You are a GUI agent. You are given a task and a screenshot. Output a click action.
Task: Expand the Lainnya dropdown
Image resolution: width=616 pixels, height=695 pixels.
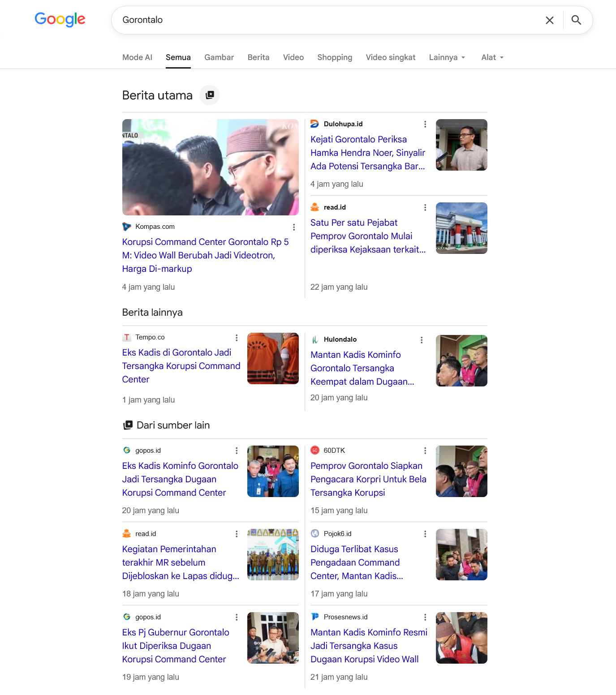pos(447,57)
